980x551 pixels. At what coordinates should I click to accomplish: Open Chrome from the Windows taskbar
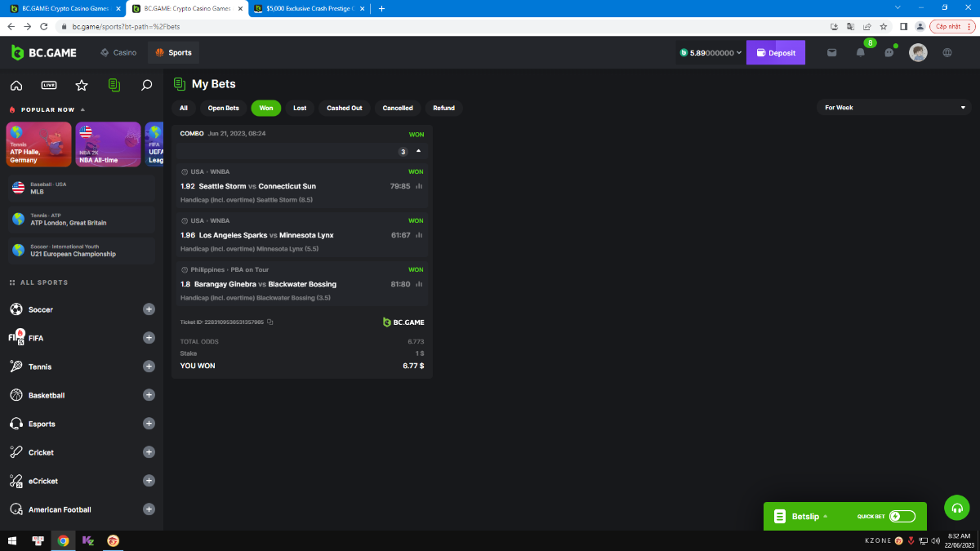coord(63,540)
